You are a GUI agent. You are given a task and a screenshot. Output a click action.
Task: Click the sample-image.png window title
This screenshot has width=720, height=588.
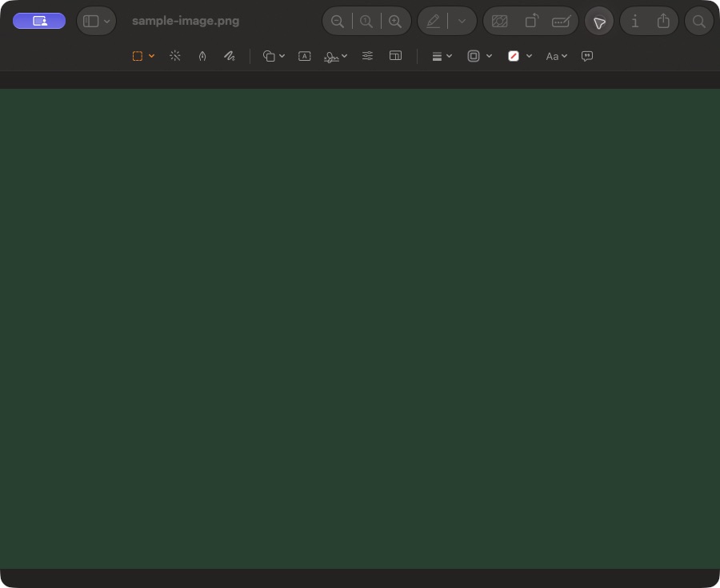coord(186,21)
